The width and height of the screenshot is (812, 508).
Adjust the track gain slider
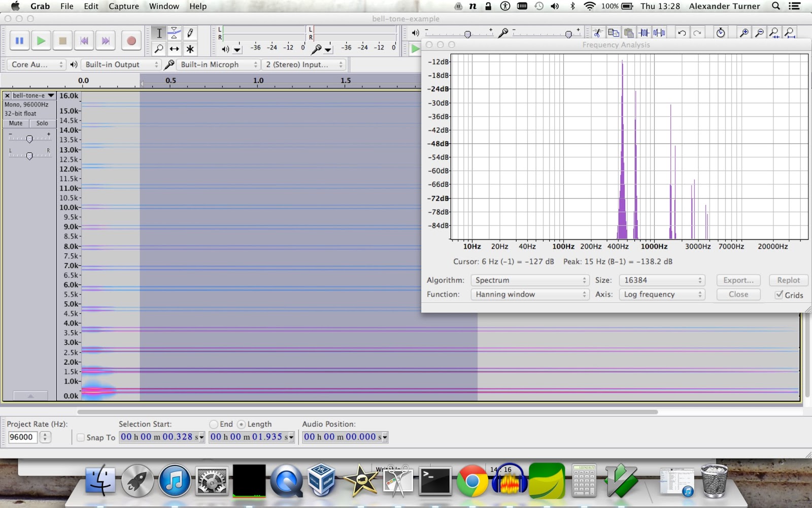coord(29,138)
